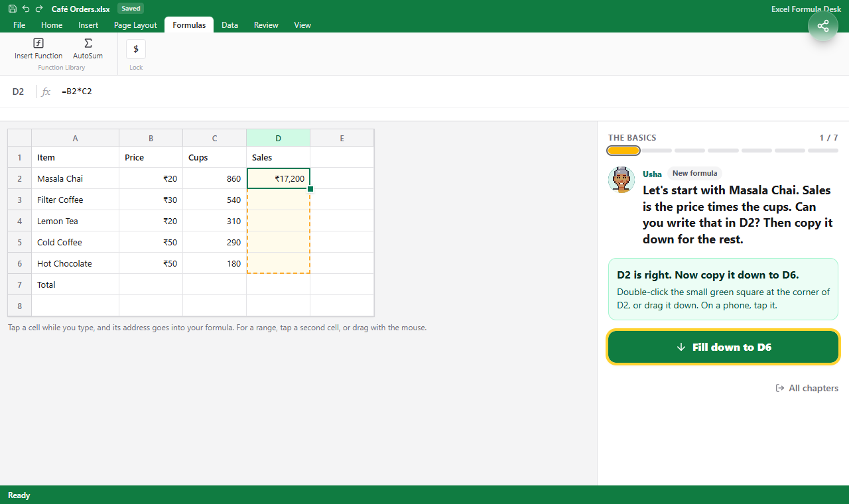Open the File menu

19,25
